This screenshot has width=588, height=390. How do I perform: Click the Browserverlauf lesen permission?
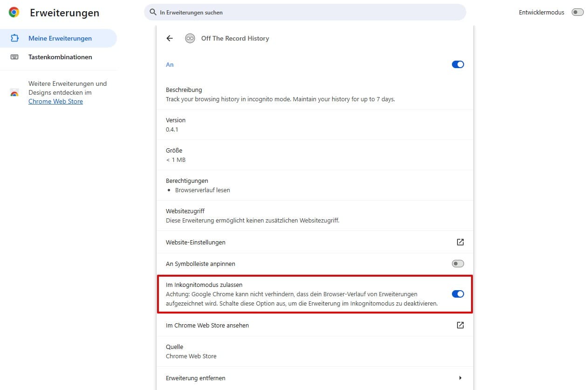pos(203,190)
